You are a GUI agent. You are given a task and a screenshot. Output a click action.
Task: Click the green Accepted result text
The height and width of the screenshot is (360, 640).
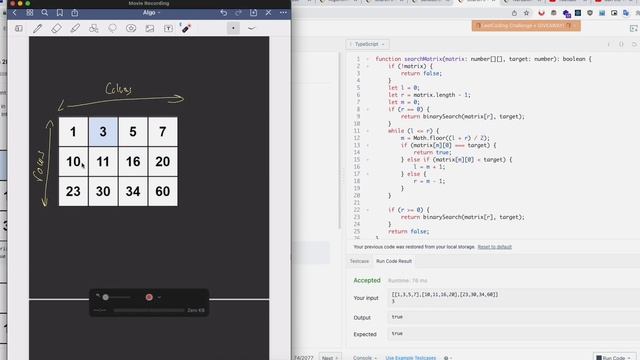pyautogui.click(x=367, y=280)
